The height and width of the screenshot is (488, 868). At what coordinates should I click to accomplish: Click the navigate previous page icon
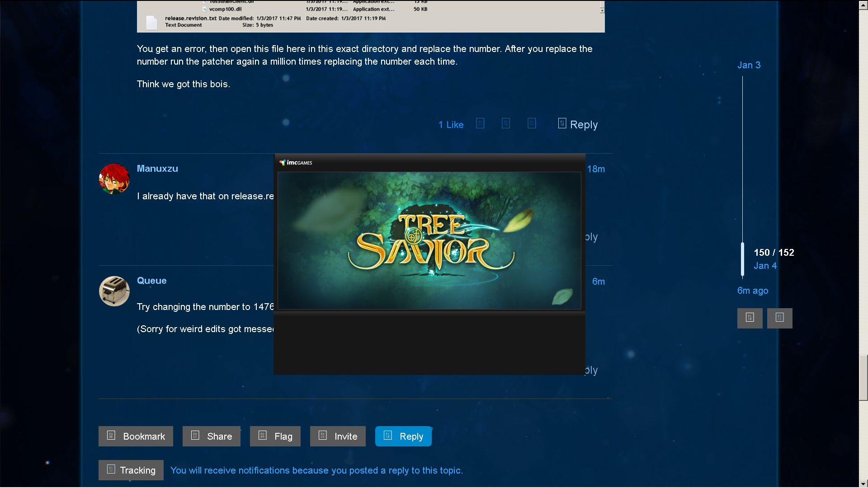(750, 318)
